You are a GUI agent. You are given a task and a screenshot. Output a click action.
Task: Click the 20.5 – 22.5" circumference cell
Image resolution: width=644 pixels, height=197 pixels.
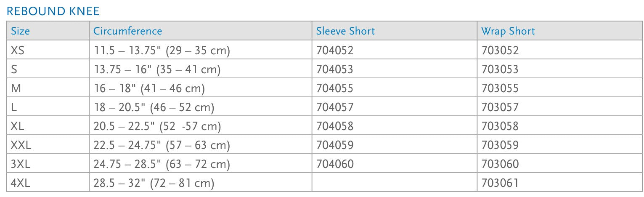tap(157, 126)
